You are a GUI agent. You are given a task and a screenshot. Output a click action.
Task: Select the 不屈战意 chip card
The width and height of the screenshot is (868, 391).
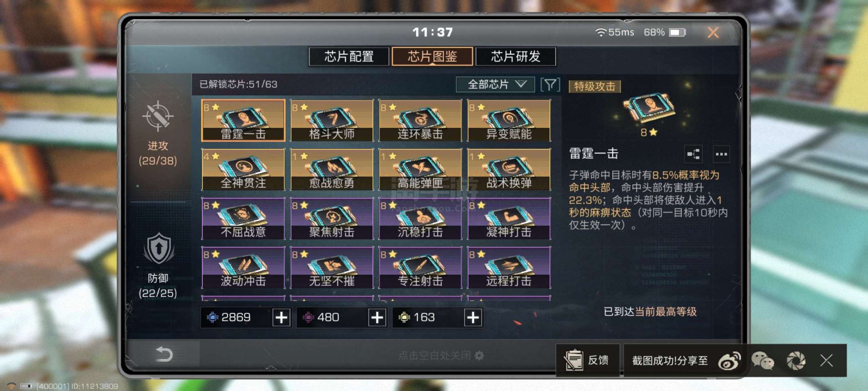[x=243, y=219]
